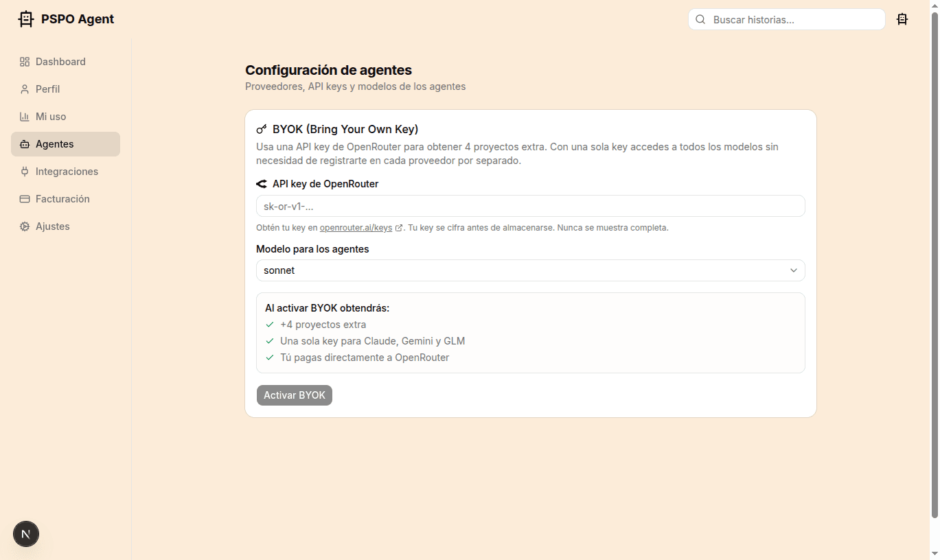Click the key icon beside API key de OpenRouter
This screenshot has height=560, width=940.
(x=261, y=183)
